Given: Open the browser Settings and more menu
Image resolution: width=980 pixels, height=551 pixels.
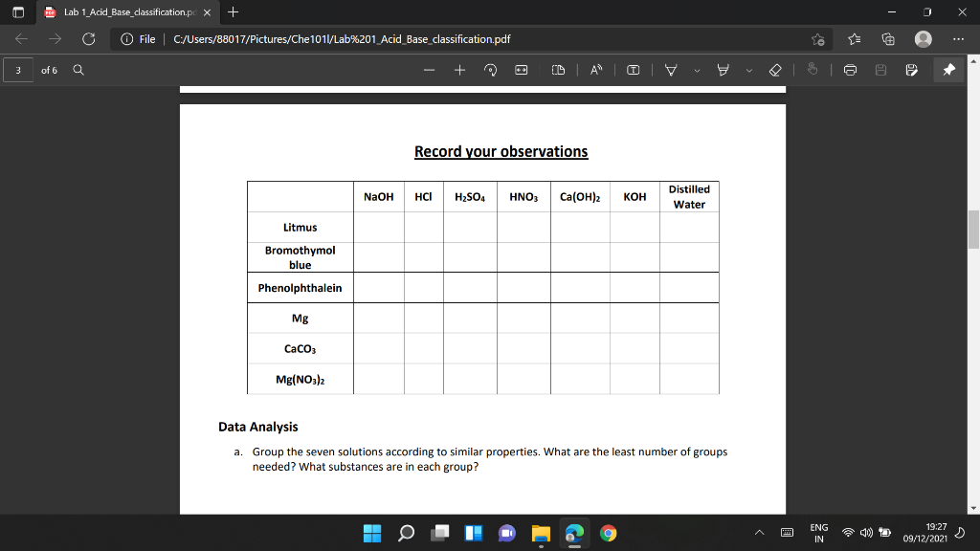Looking at the screenshot, I should pos(960,40).
